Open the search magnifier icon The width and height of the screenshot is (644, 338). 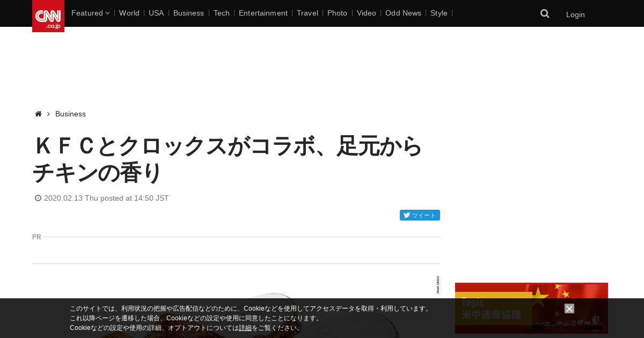(545, 14)
